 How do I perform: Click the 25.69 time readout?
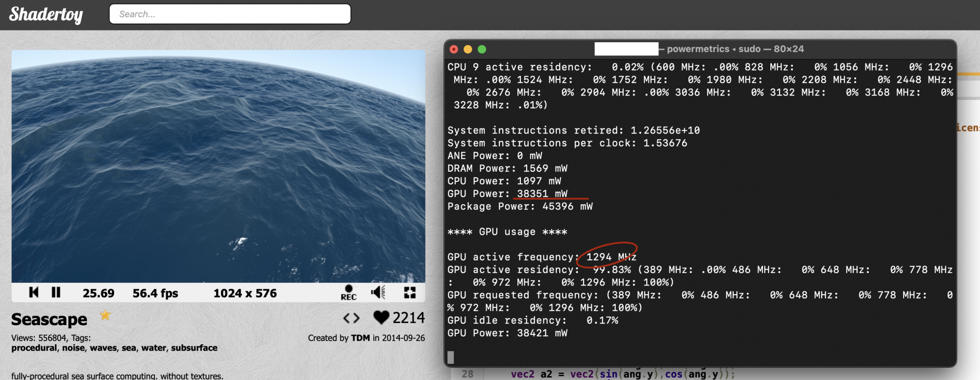click(98, 293)
